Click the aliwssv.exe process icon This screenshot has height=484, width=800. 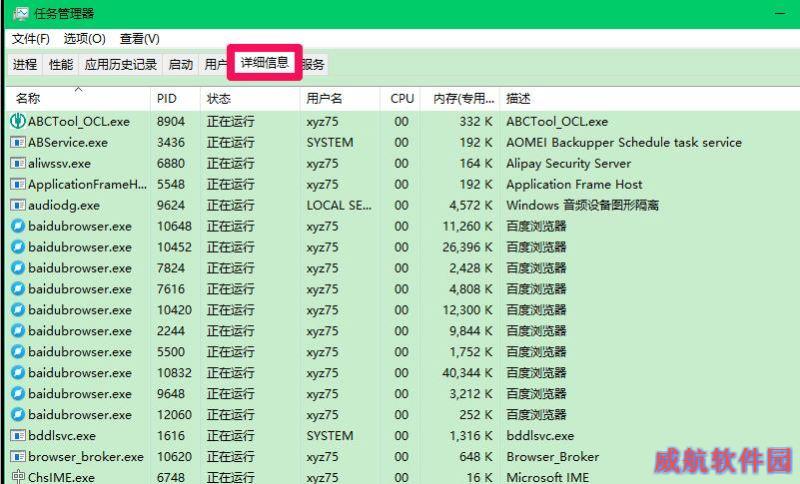tap(18, 163)
